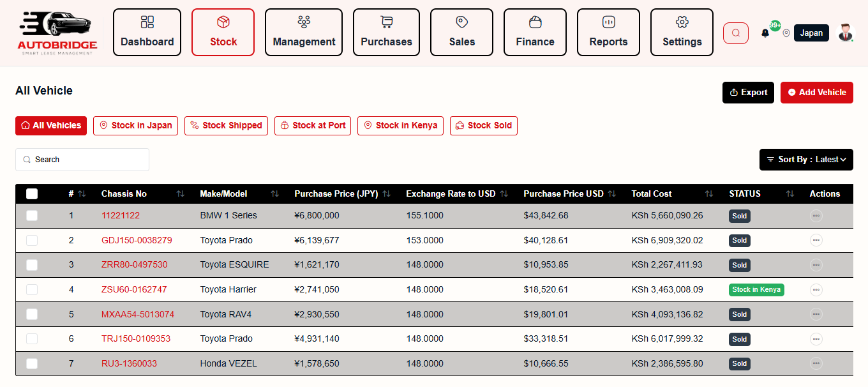
Task: Click the red-outlined search icon in header
Action: [736, 33]
